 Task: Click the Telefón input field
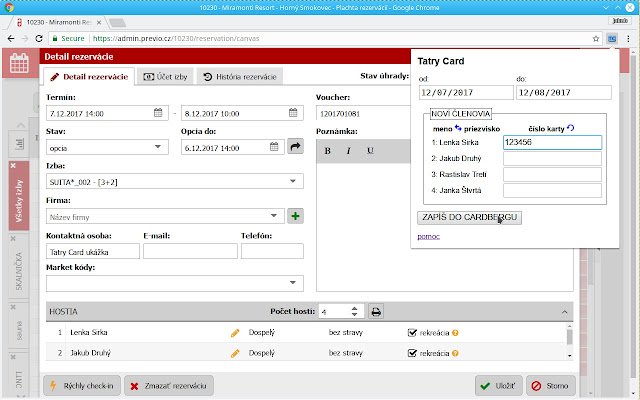click(x=272, y=251)
